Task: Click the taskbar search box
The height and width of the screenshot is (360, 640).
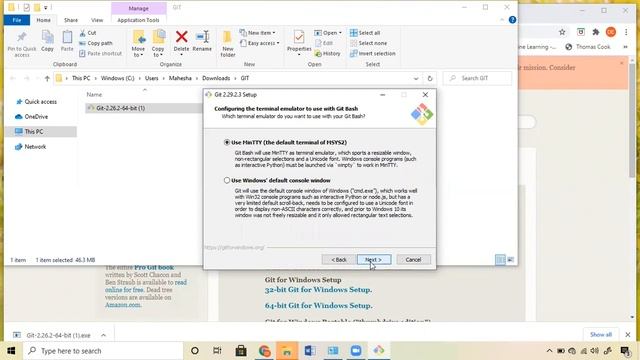Action: (x=102, y=351)
